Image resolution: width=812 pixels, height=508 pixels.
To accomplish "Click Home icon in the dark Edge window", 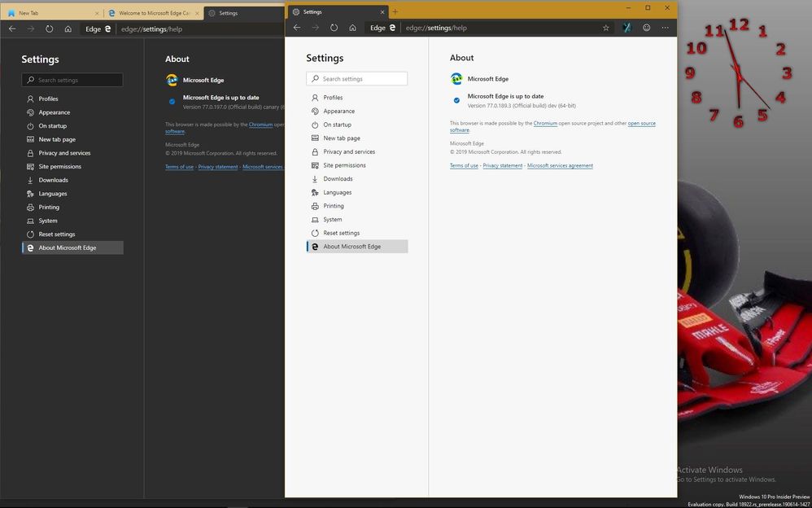I will [68, 29].
